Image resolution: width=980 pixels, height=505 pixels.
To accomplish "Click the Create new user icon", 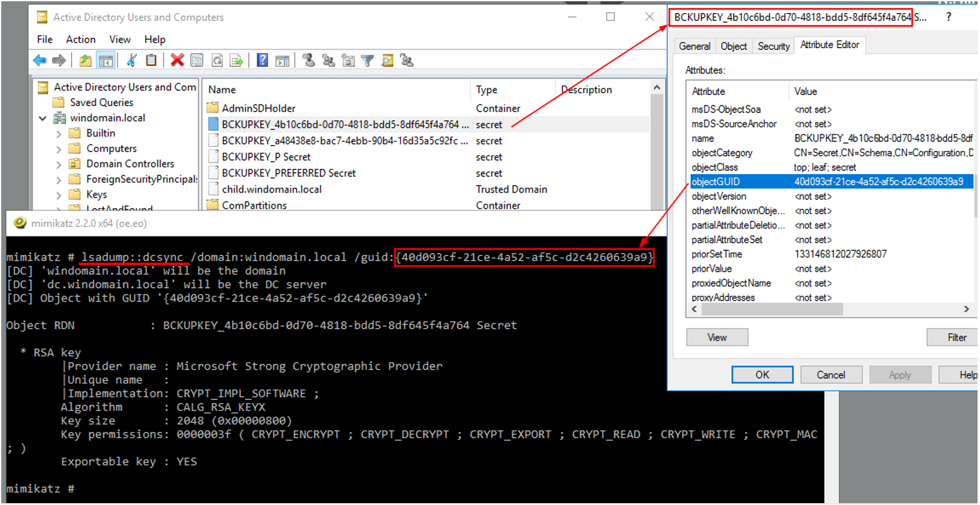I will [309, 61].
